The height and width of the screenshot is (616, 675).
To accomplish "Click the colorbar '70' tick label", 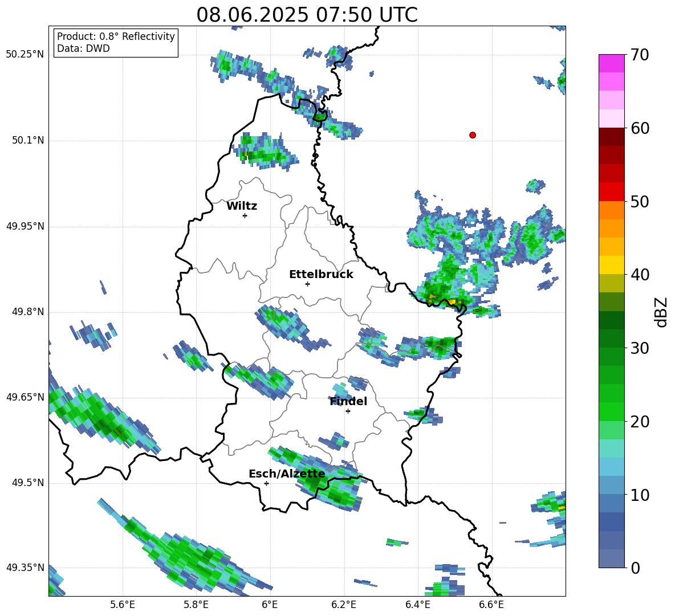I will 640,55.
